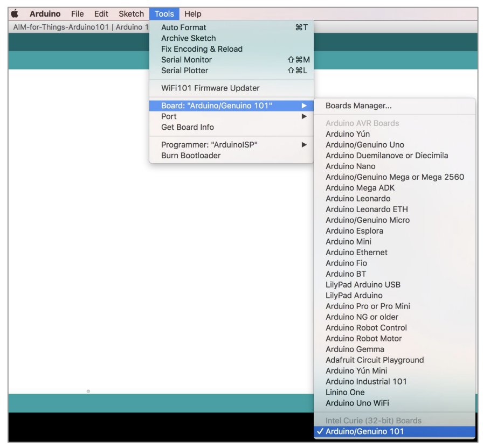Screen dimensions: 483x448
Task: Select the Arduino/Genuino Micro board
Action: pyautogui.click(x=395, y=220)
